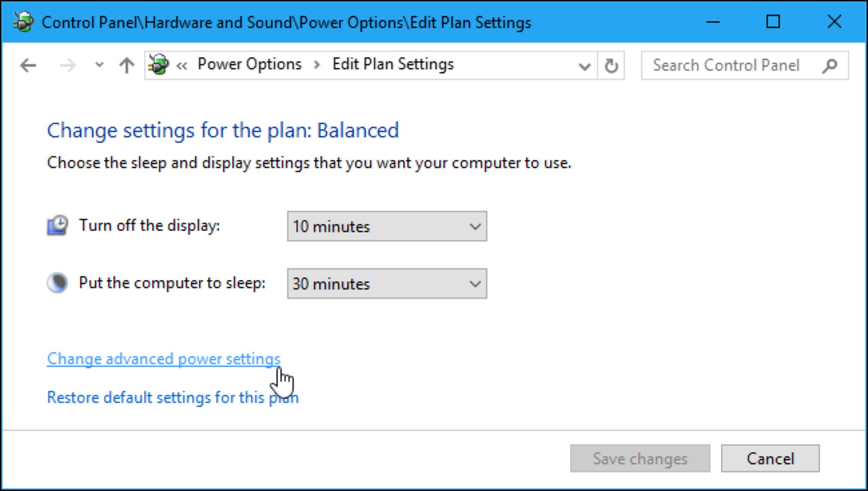Click the sleep moon icon beside Put the computer to sleep
Screen dimensions: 868x491
pyautogui.click(x=57, y=283)
